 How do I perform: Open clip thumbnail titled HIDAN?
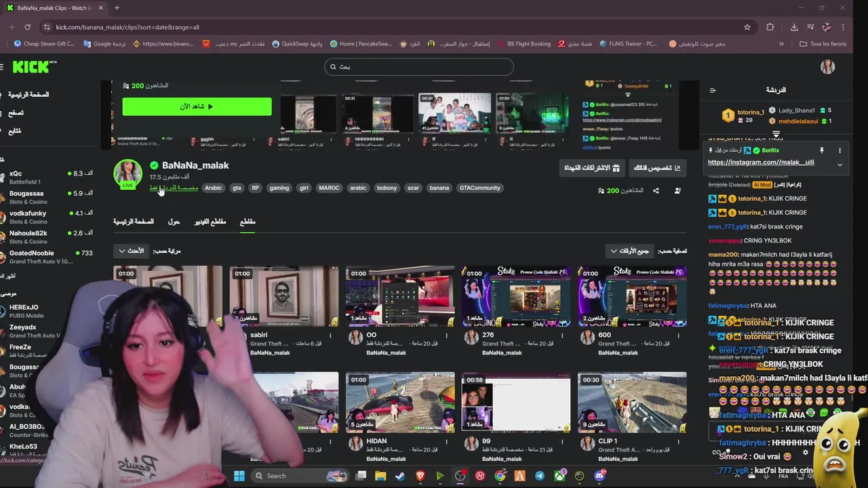(400, 402)
